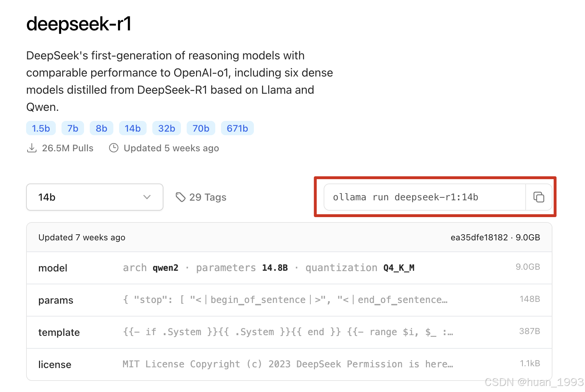Click the Updated 5 weeks ago text
This screenshot has width=585, height=392.
pos(171,148)
